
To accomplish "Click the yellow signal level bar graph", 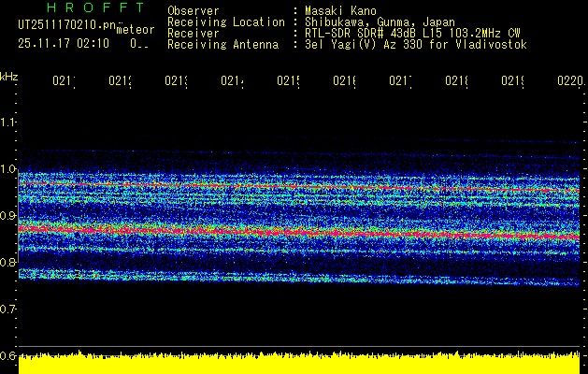I will point(299,364).
